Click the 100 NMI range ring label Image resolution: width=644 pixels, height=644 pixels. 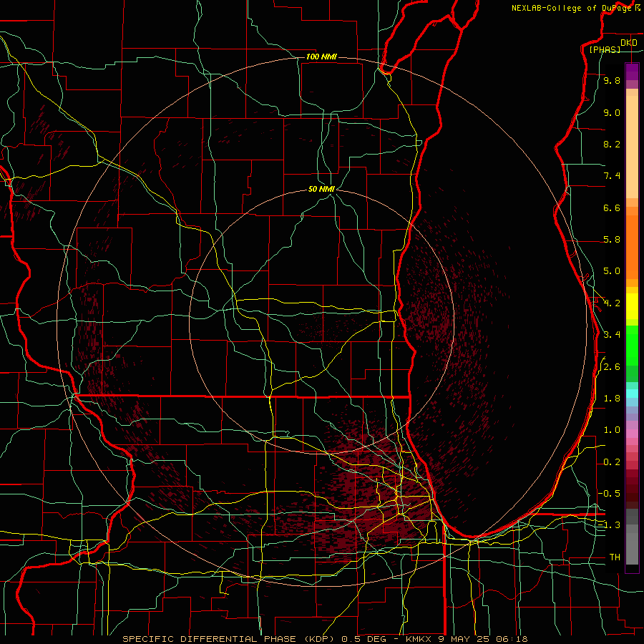click(321, 57)
